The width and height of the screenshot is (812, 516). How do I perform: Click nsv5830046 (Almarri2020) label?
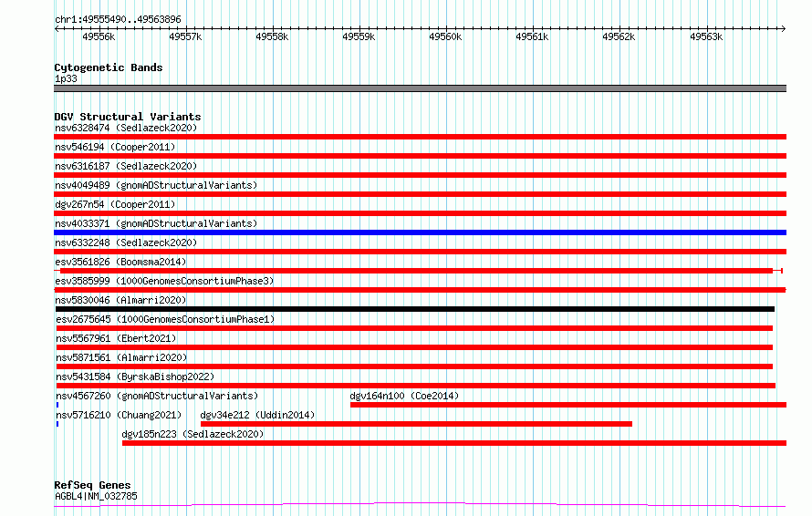click(121, 300)
